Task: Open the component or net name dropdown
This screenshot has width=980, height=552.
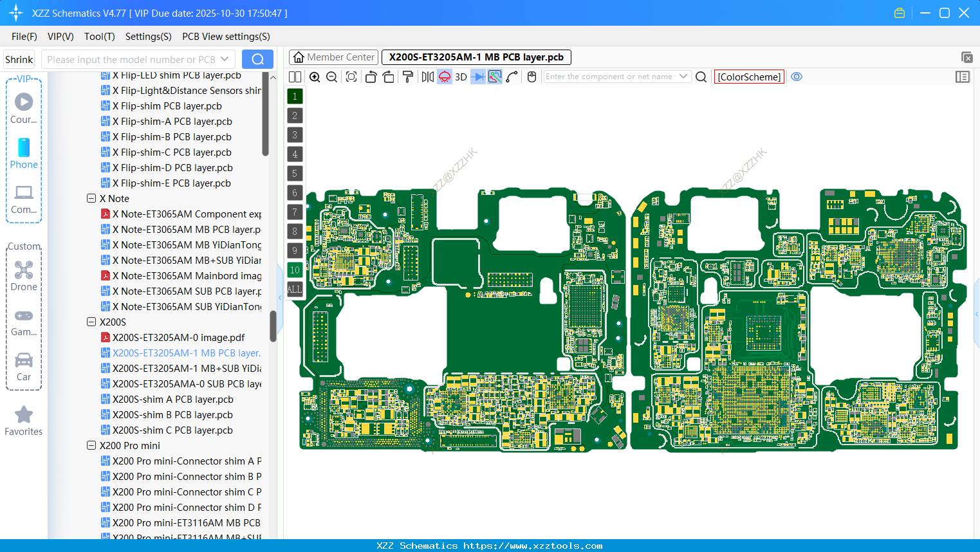Action: (x=683, y=77)
